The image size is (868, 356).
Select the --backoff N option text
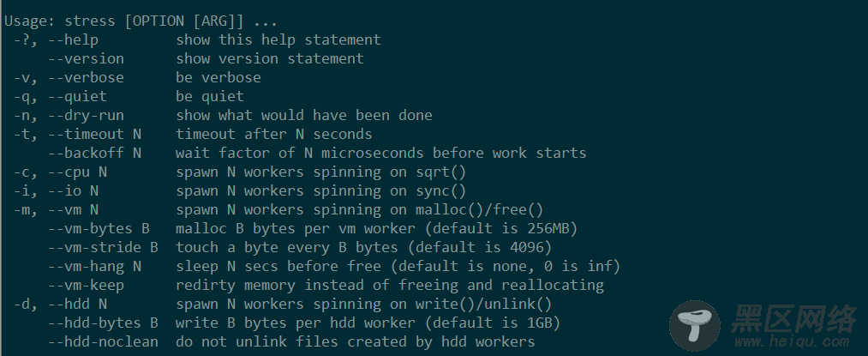coord(94,153)
